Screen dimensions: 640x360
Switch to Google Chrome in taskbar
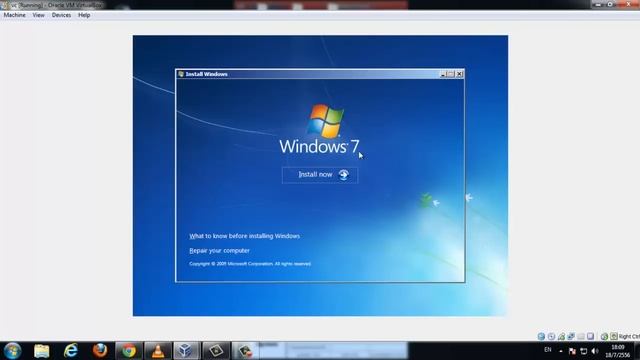pyautogui.click(x=129, y=351)
